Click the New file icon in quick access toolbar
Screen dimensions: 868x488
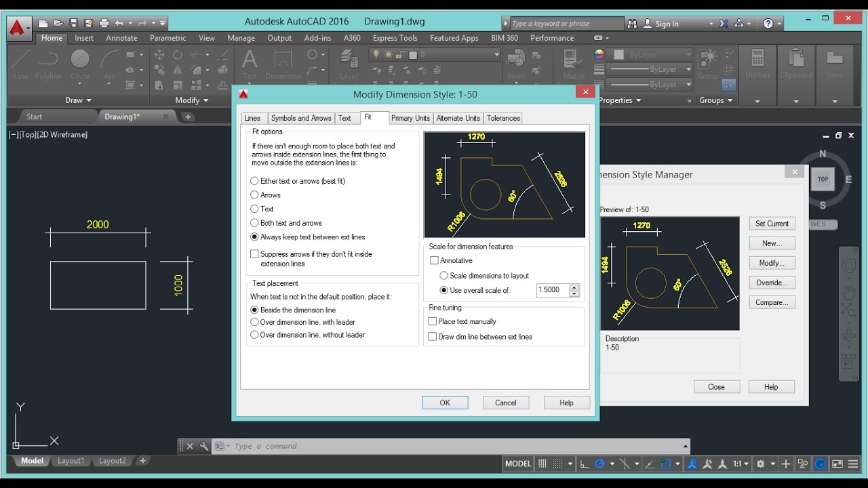pos(43,23)
